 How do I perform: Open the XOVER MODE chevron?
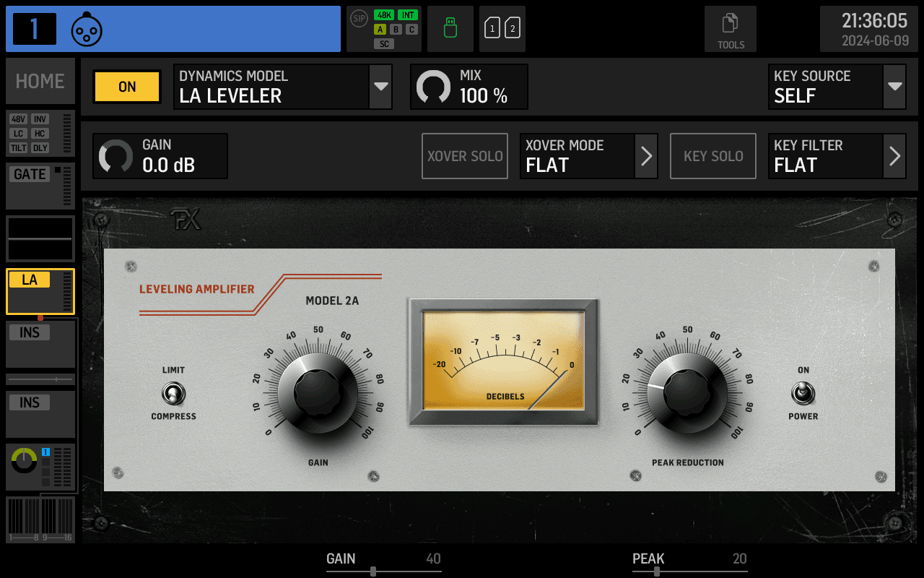click(x=646, y=156)
